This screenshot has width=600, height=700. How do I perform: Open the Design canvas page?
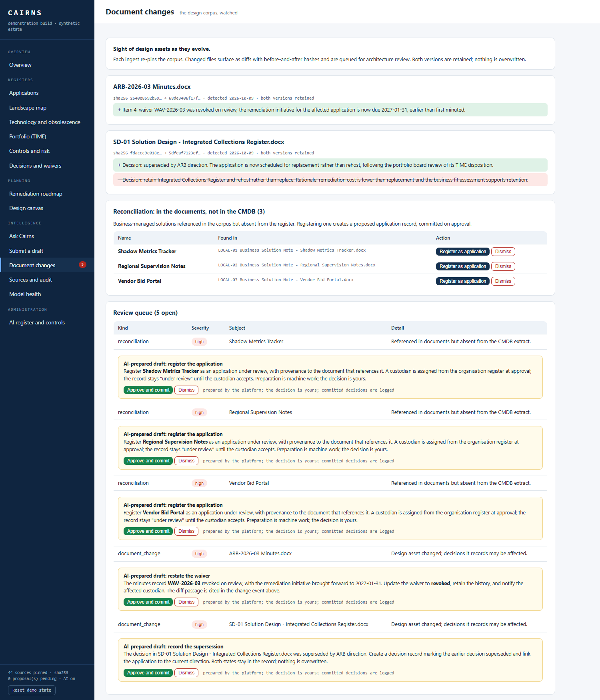[x=26, y=208]
